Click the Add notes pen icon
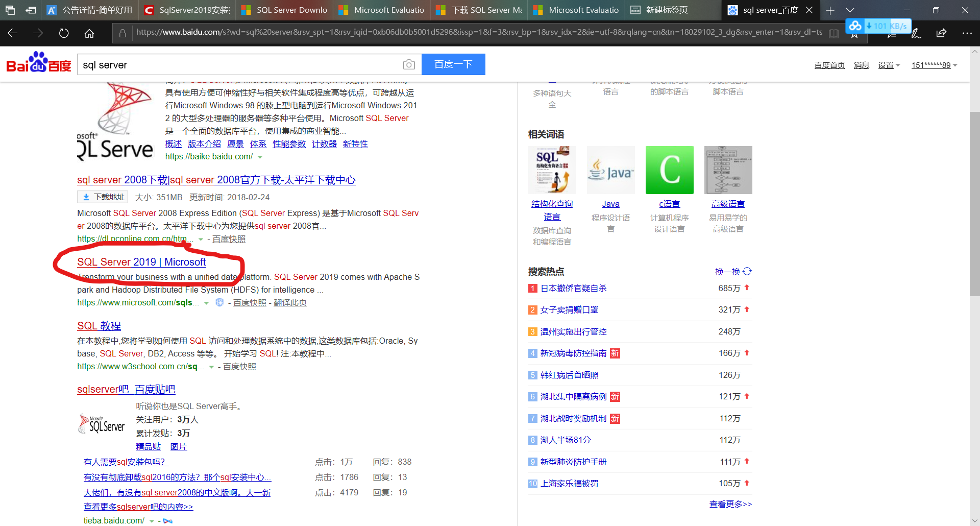980x526 pixels. [916, 33]
